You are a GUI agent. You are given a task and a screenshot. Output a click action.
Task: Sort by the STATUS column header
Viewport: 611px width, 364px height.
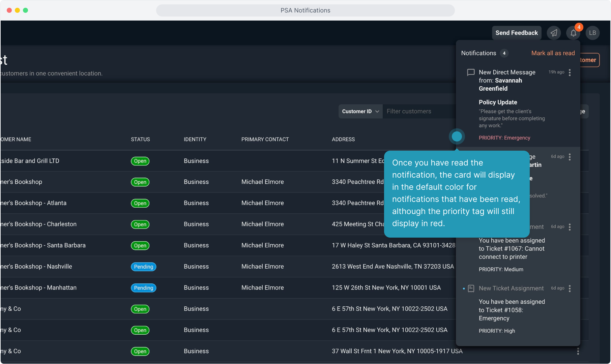point(140,140)
